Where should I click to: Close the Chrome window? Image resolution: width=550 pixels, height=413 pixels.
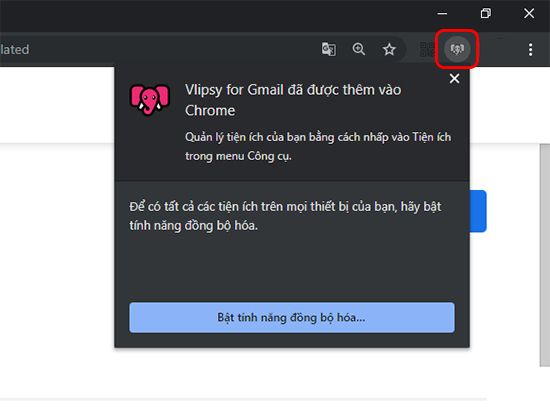pos(529,14)
